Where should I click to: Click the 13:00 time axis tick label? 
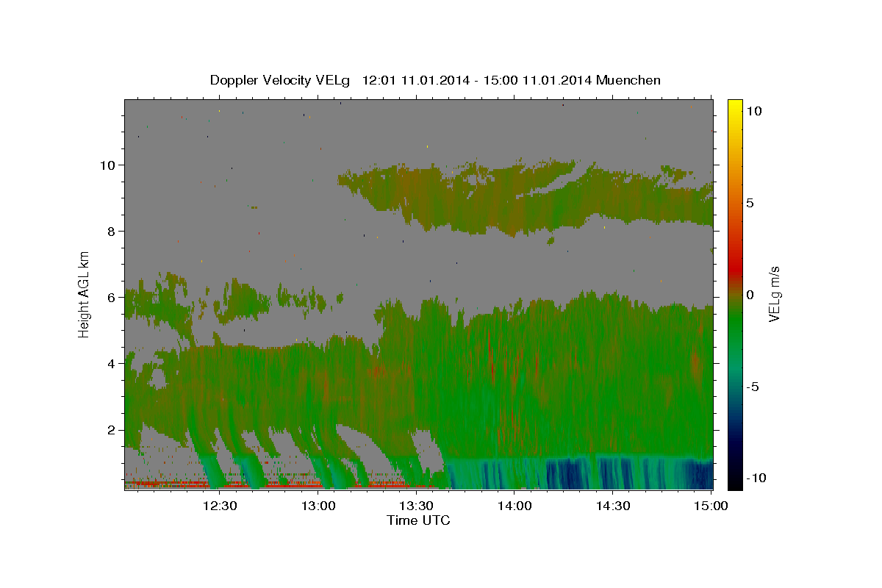pyautogui.click(x=318, y=506)
